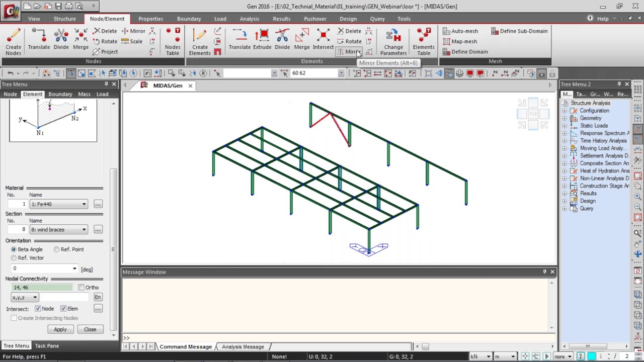This screenshot has width=644, height=362.
Task: Click the Close button in Tree Menu
Action: point(90,329)
